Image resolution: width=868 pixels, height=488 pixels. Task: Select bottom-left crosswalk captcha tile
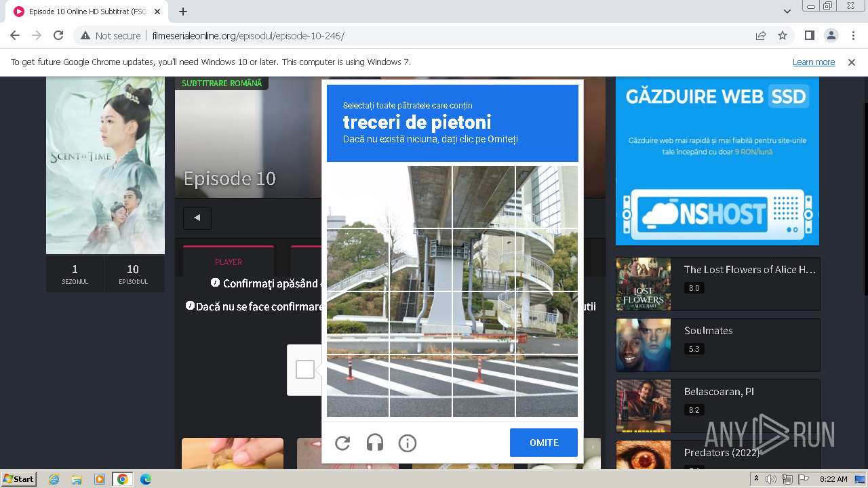(x=358, y=385)
